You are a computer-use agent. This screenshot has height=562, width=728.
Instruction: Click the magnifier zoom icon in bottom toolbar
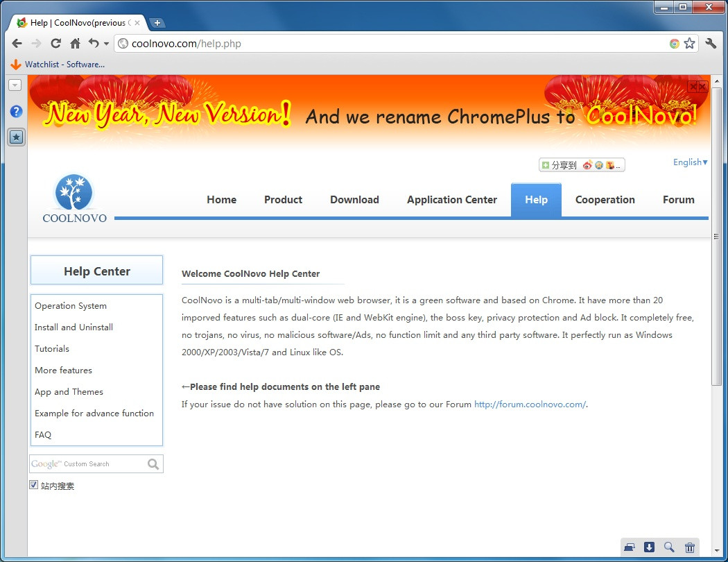[x=669, y=547]
